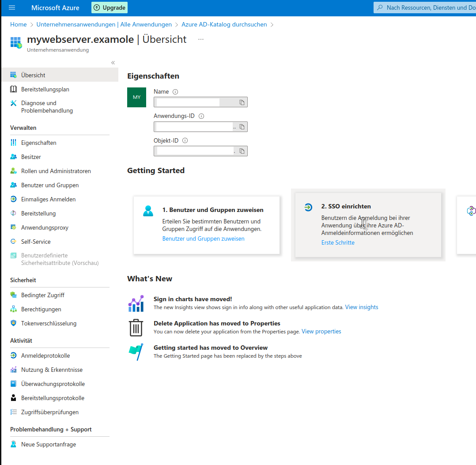Click 1. Benutzer und Gruppen zuweisen heading
Screen dimensions: 476x465
tap(213, 210)
